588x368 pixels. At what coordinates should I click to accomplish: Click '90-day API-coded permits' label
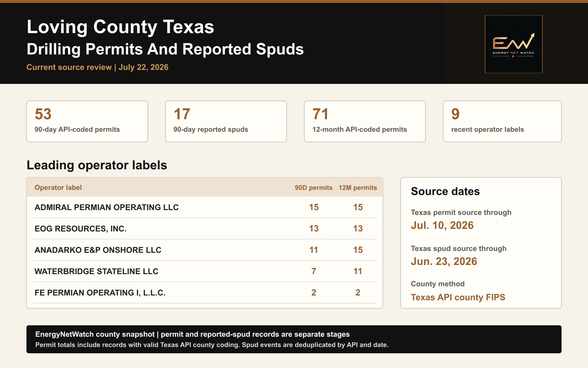point(77,130)
